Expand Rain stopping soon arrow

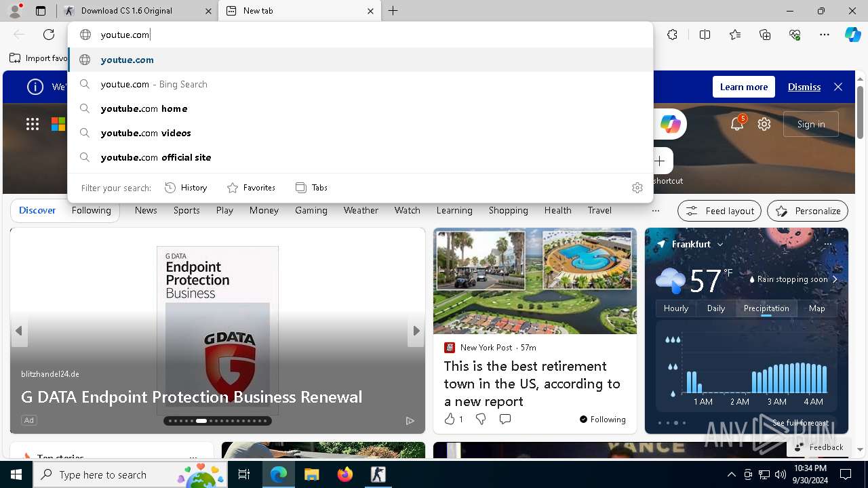click(835, 279)
